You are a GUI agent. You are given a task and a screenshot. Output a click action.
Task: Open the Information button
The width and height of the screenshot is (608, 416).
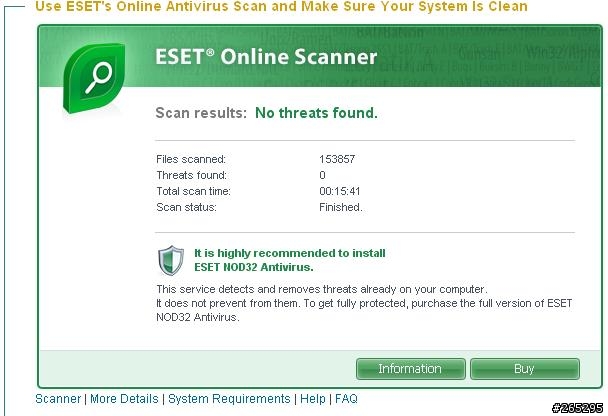(410, 369)
